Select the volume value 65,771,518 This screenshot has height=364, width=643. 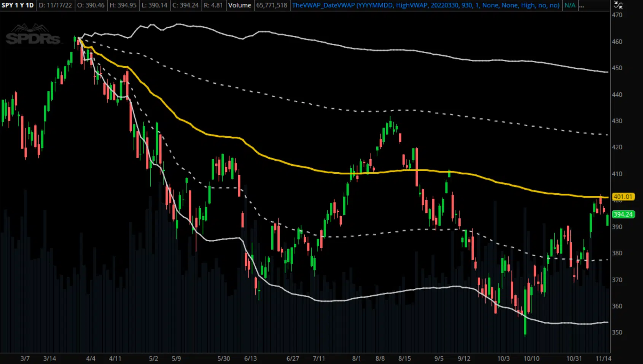[x=272, y=5]
